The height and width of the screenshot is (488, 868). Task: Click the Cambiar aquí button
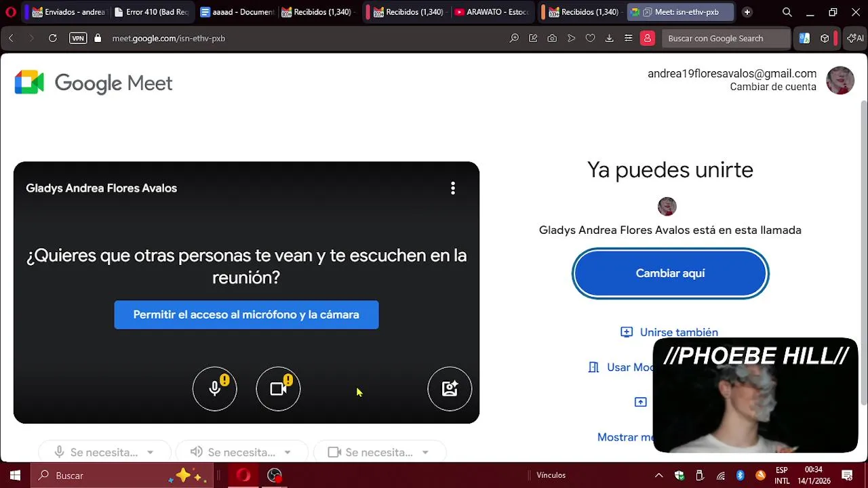pyautogui.click(x=670, y=273)
